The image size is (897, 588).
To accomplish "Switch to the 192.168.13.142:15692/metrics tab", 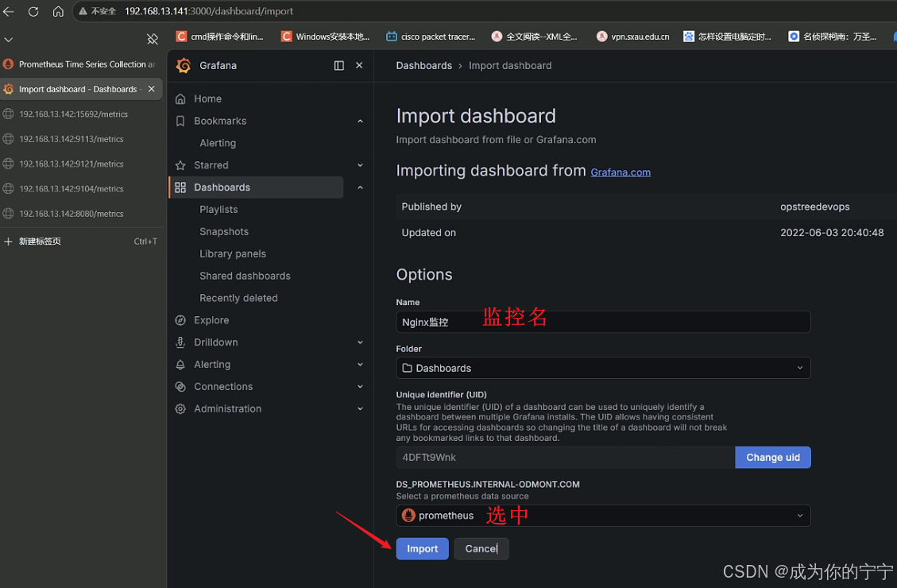I will (81, 114).
